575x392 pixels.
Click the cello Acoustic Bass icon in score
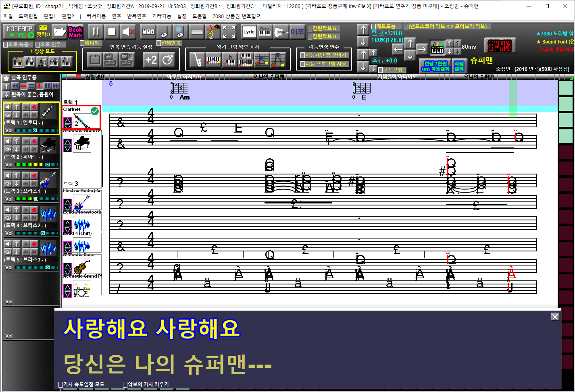(82, 267)
